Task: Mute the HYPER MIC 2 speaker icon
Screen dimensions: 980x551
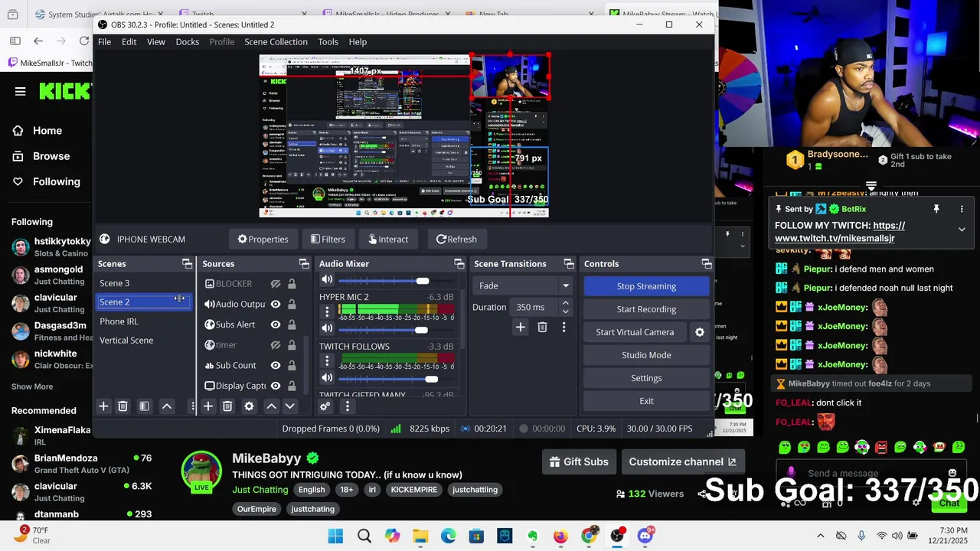Action: click(327, 328)
